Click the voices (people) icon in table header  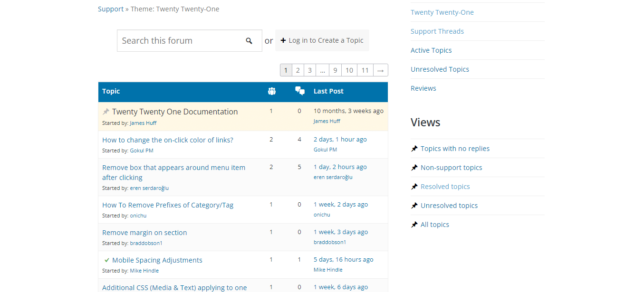271,91
